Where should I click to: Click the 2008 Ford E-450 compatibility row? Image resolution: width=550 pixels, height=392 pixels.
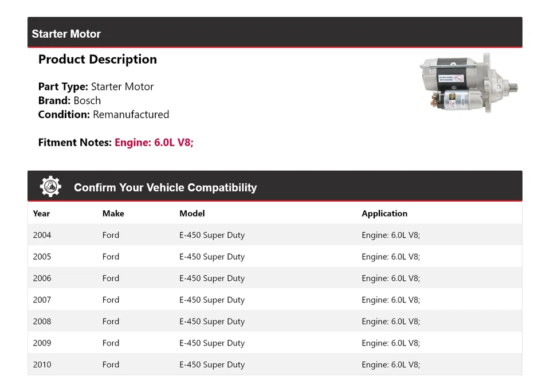(275, 321)
